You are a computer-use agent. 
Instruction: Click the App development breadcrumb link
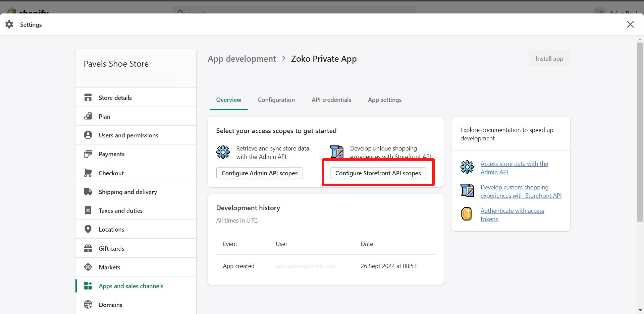point(242,59)
